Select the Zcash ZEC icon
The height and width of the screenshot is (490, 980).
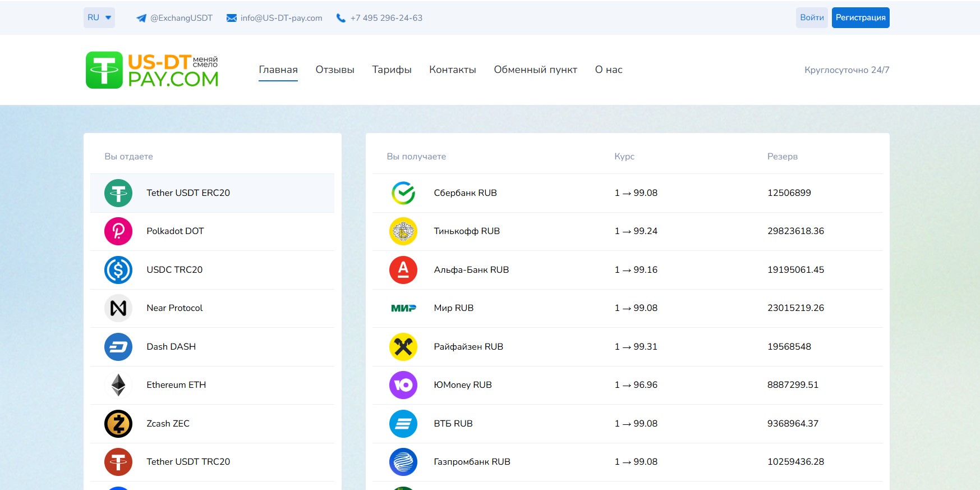(x=118, y=424)
